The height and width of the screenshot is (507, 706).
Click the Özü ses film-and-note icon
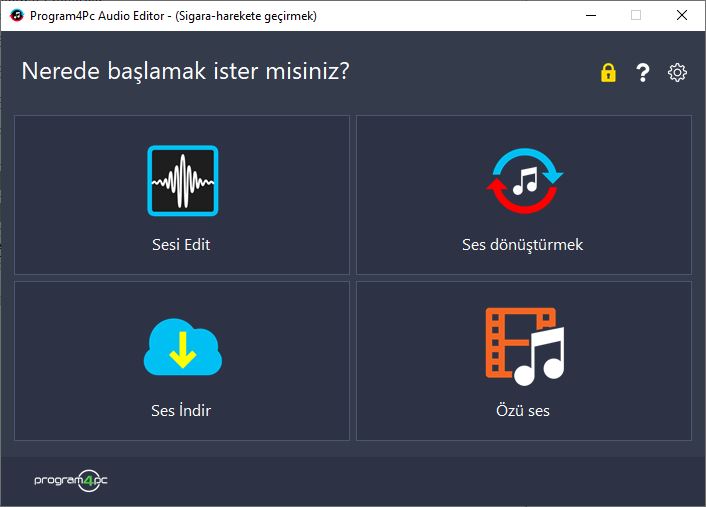[525, 347]
